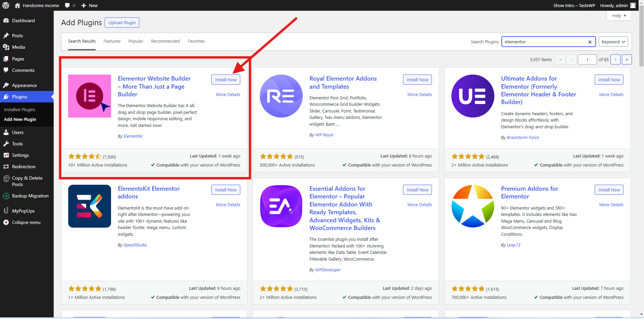Open the Users icon in sidebar
Image resolution: width=644 pixels, height=319 pixels.
(x=6, y=132)
